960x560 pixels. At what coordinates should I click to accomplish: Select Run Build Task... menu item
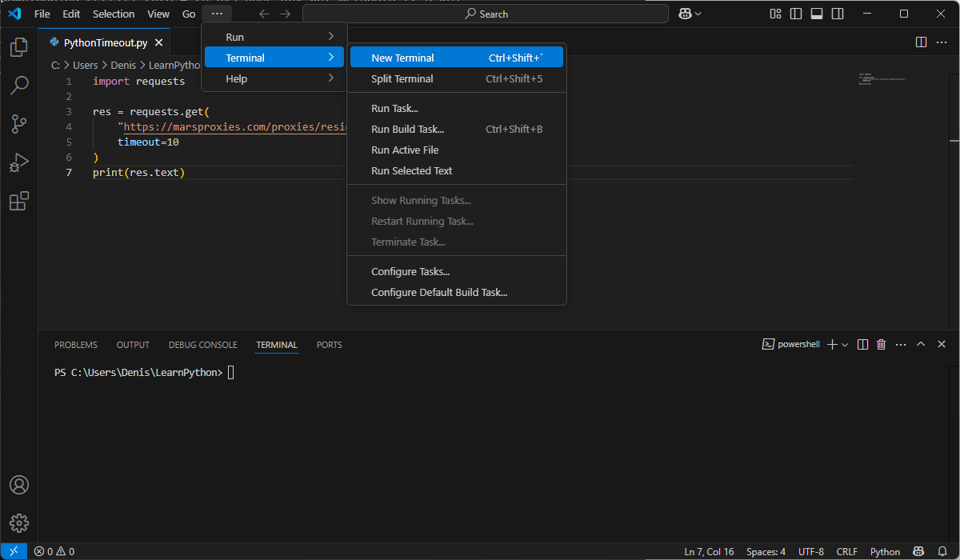tap(457, 129)
